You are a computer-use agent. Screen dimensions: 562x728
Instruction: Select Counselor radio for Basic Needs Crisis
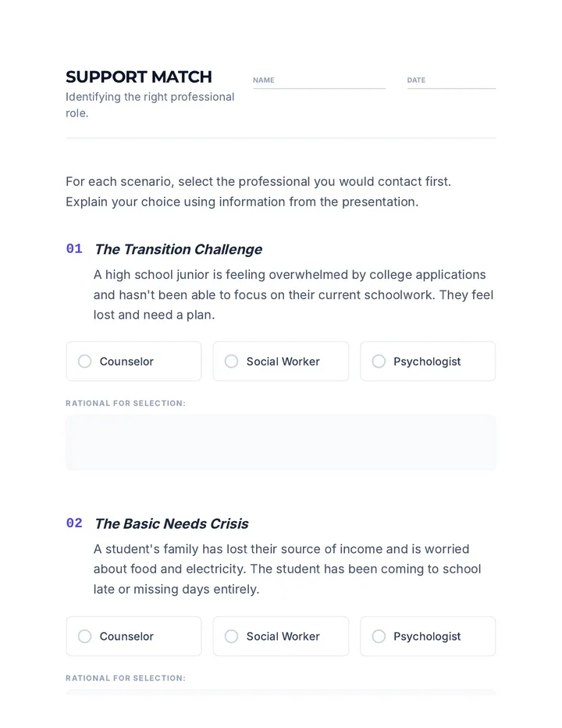click(x=84, y=636)
